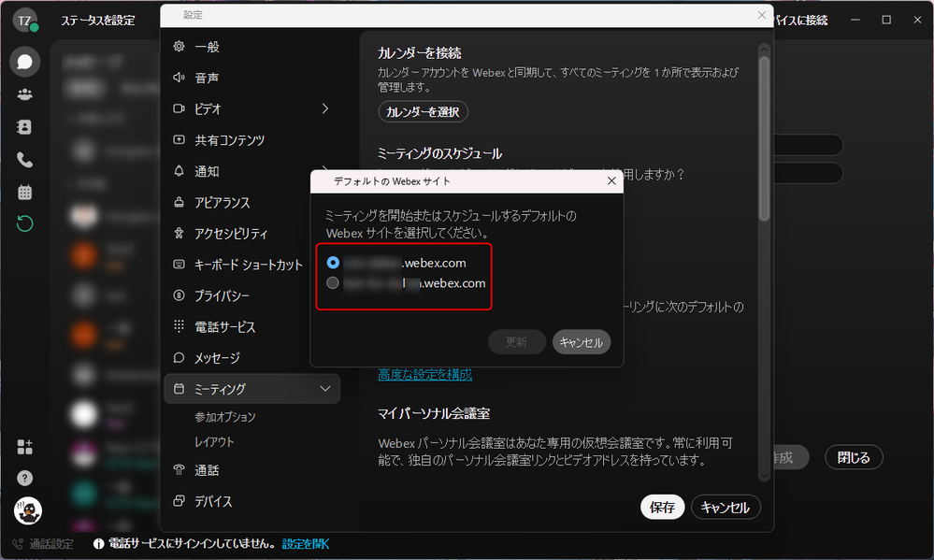This screenshot has height=560, width=934.
Task: Click the devices icon beside デバイス
Action: [x=179, y=501]
